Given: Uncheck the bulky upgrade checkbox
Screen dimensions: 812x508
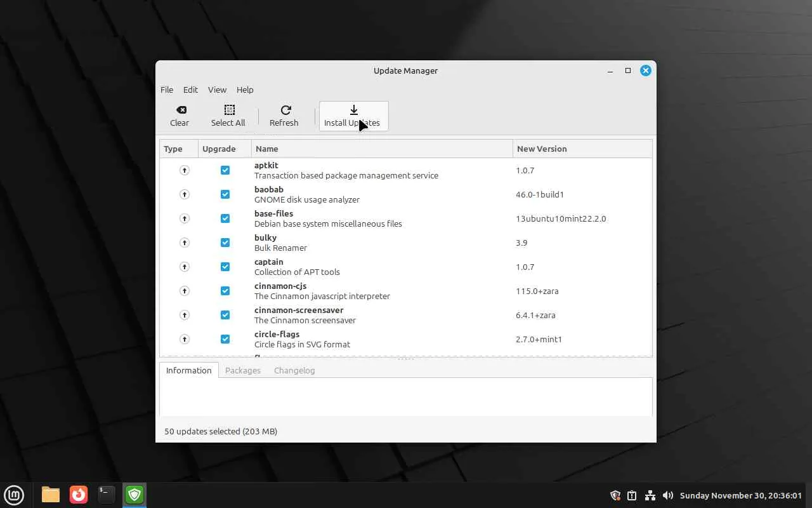Looking at the screenshot, I should [225, 243].
